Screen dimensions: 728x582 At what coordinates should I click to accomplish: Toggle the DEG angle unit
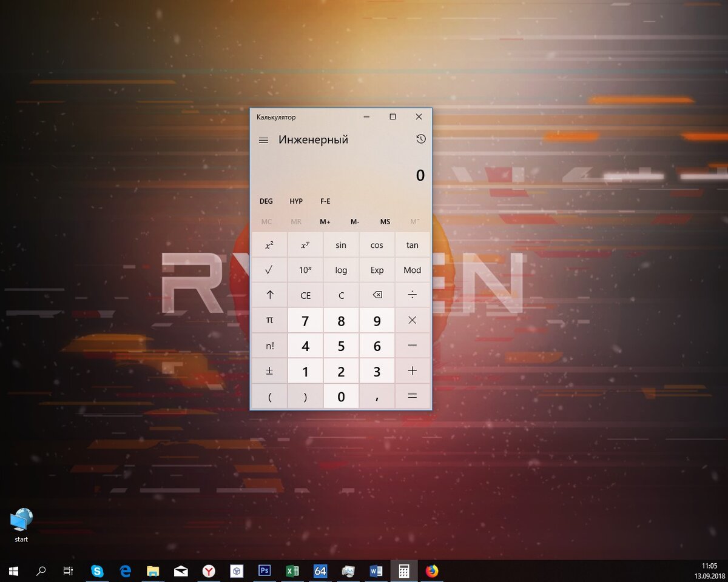coord(266,201)
